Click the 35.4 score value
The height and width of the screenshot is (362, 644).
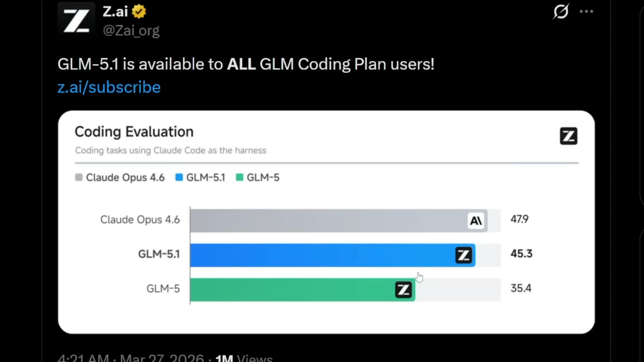click(521, 288)
